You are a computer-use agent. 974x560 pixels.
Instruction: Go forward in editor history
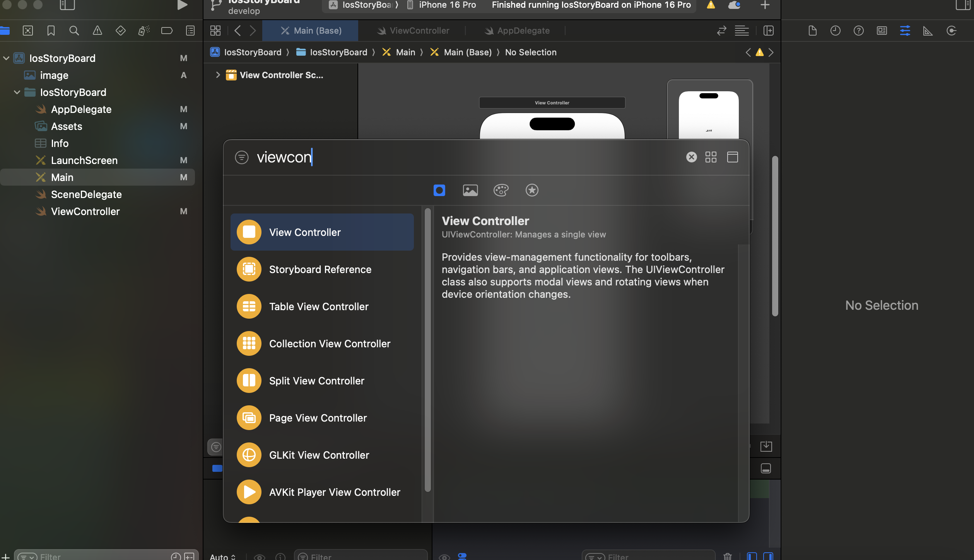(253, 31)
